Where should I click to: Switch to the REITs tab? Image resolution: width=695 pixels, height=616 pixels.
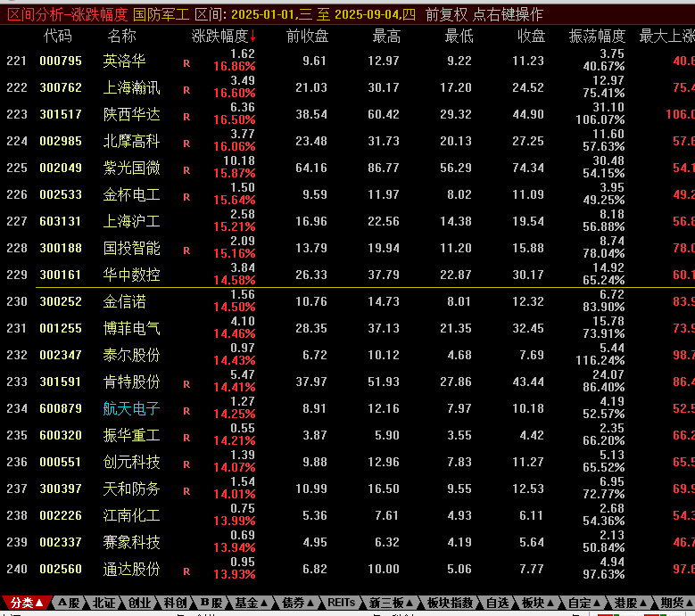341,603
